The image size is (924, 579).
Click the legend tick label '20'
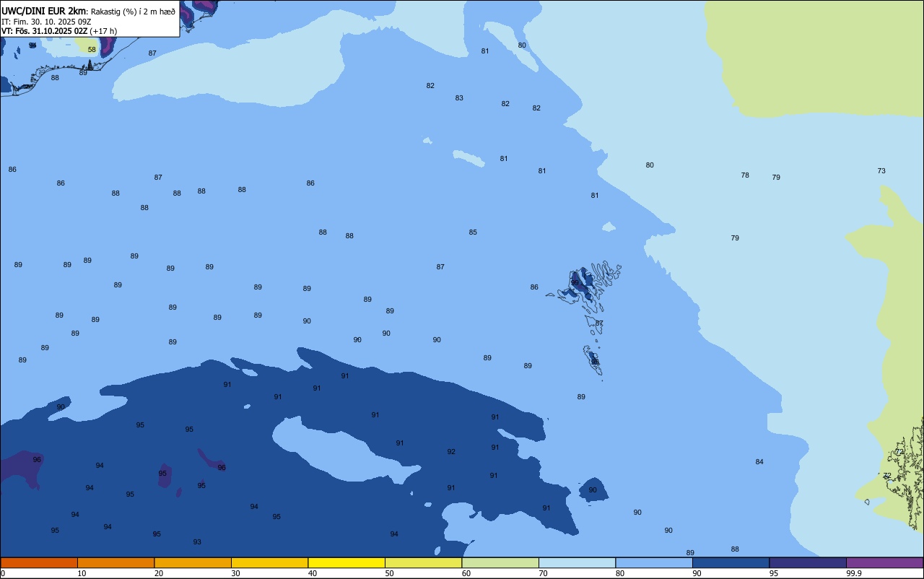tap(159, 573)
